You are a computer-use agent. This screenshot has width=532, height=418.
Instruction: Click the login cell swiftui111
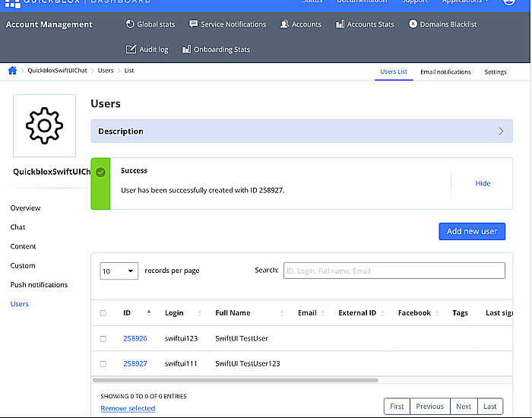point(181,363)
